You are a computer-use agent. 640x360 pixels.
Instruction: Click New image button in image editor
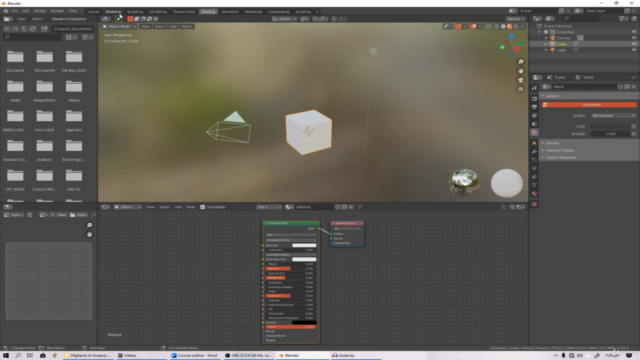point(59,215)
